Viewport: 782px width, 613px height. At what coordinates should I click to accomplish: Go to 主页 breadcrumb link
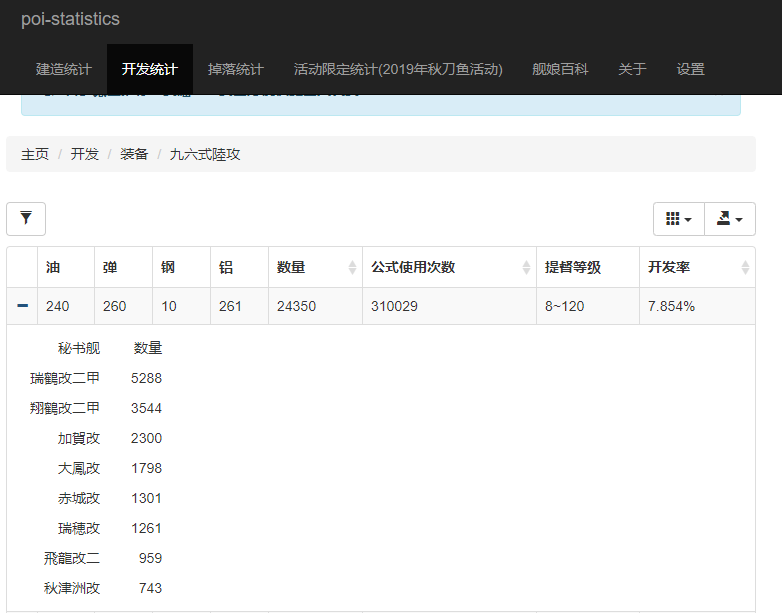click(35, 154)
